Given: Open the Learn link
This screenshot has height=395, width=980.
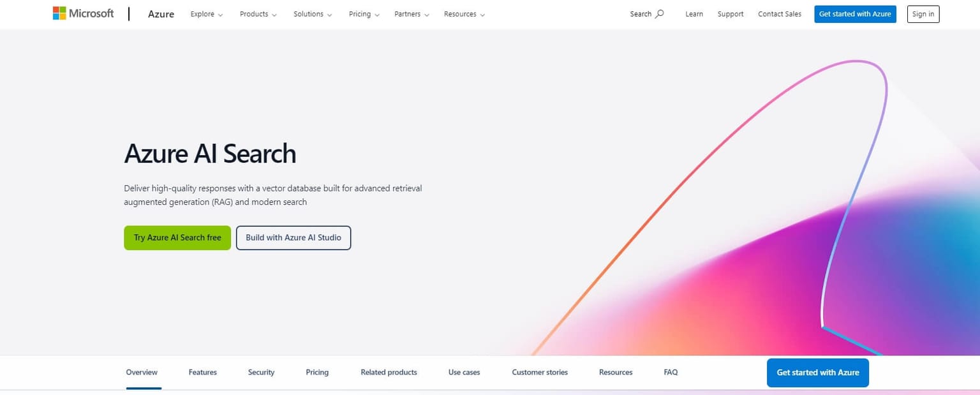Looking at the screenshot, I should tap(694, 14).
